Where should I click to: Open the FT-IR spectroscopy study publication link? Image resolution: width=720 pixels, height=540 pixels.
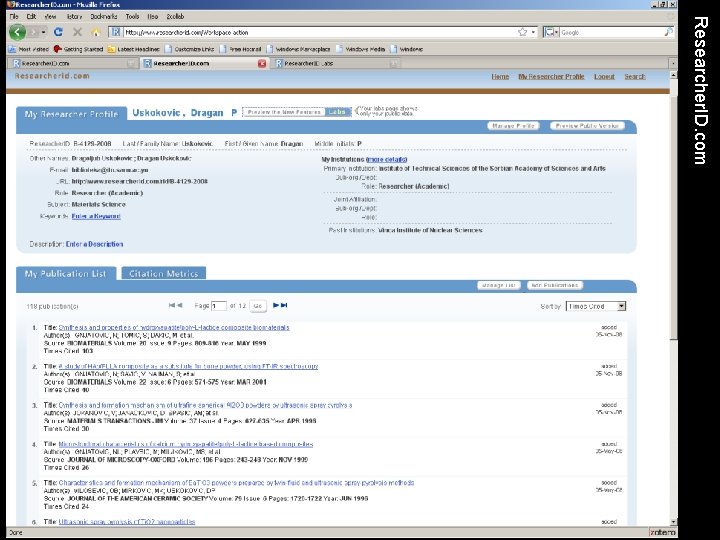[x=188, y=366]
